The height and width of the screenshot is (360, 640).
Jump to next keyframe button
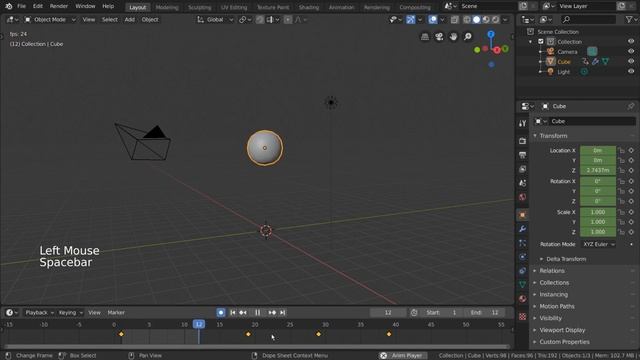tap(272, 313)
